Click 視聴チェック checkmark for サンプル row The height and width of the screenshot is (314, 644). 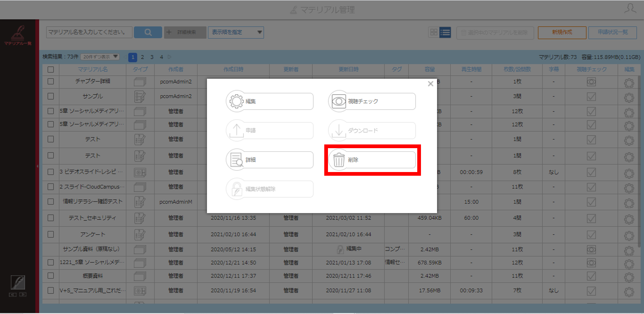click(591, 96)
